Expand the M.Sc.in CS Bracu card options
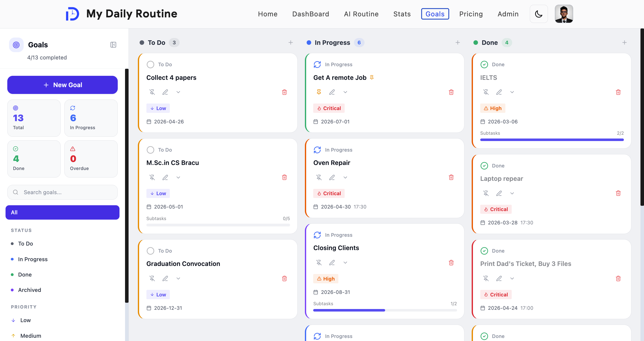Viewport: 644px width, 341px height. [x=178, y=178]
